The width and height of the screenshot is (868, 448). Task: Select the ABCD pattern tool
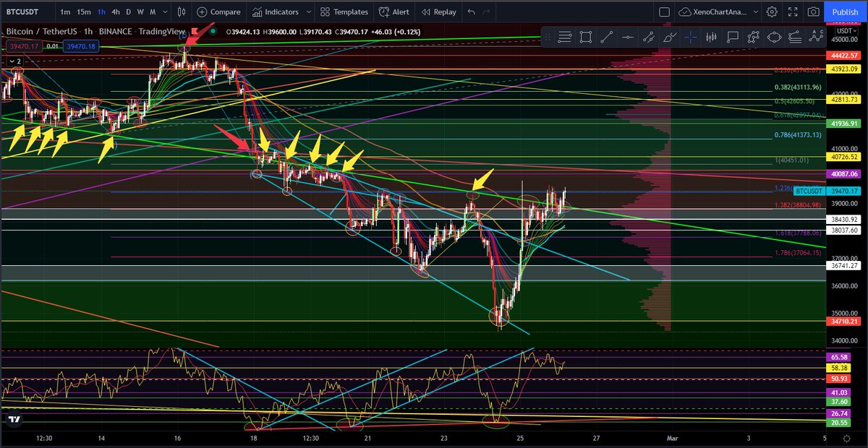pos(817,38)
